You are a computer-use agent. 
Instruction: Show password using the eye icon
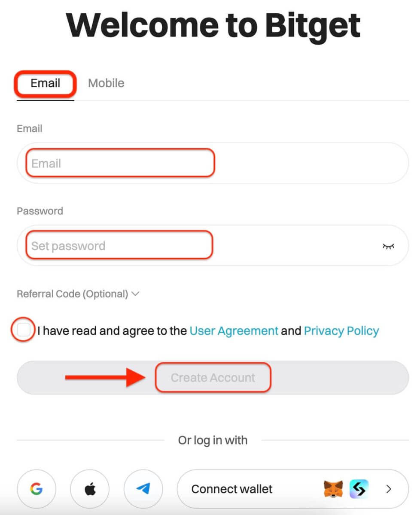(x=388, y=246)
